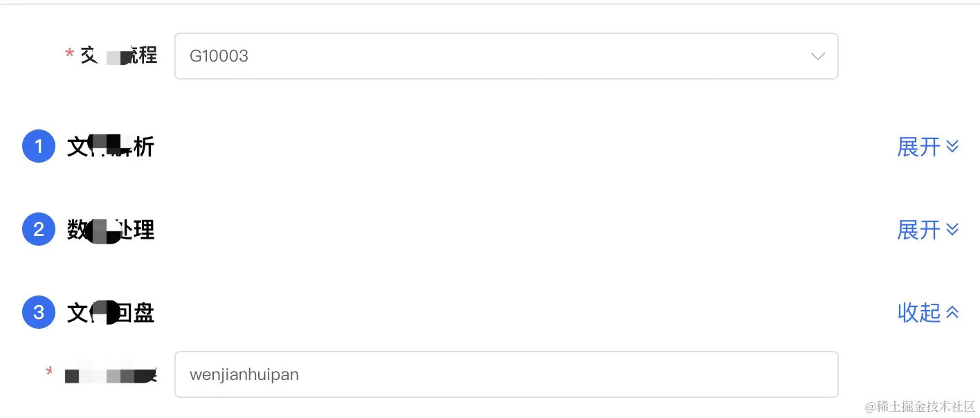Collapse step 3 using the 收起 link
The height and width of the screenshot is (418, 980).
click(918, 313)
